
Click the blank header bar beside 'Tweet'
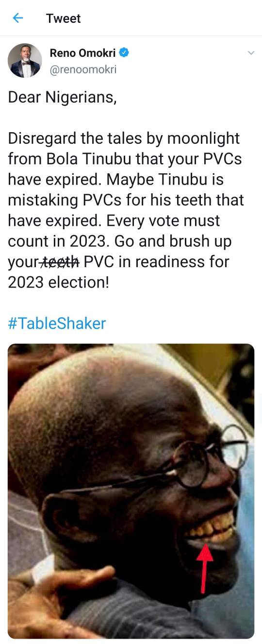tap(170, 18)
